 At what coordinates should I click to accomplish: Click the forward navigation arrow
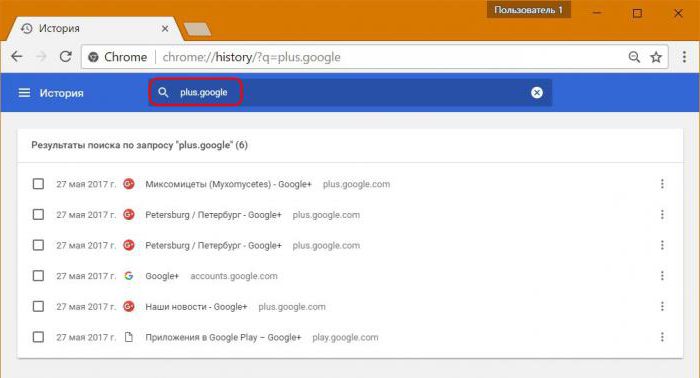point(41,57)
